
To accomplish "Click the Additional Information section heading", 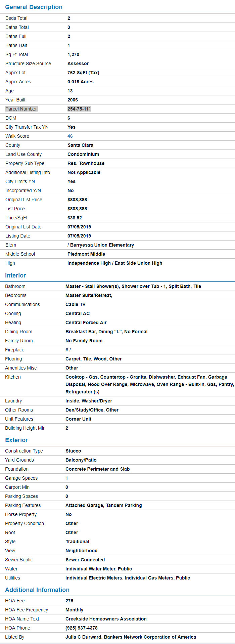I will point(37,590).
